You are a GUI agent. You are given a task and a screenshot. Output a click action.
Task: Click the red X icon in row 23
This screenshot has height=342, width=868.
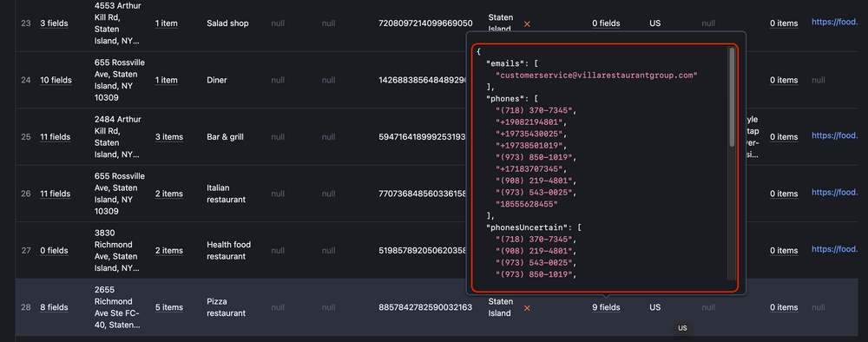[x=527, y=23]
